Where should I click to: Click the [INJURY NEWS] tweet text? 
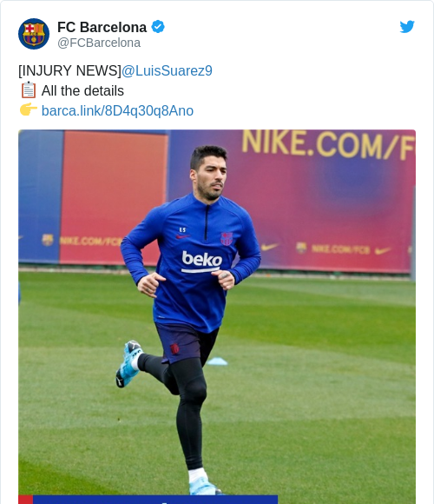click(x=69, y=70)
